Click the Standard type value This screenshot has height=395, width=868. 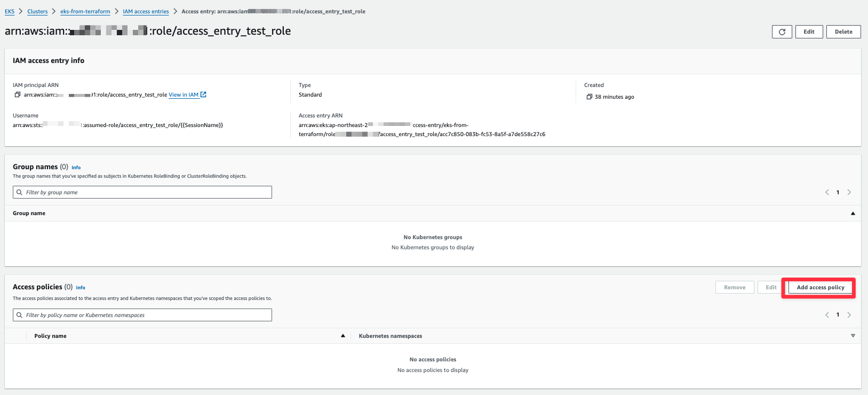[310, 95]
